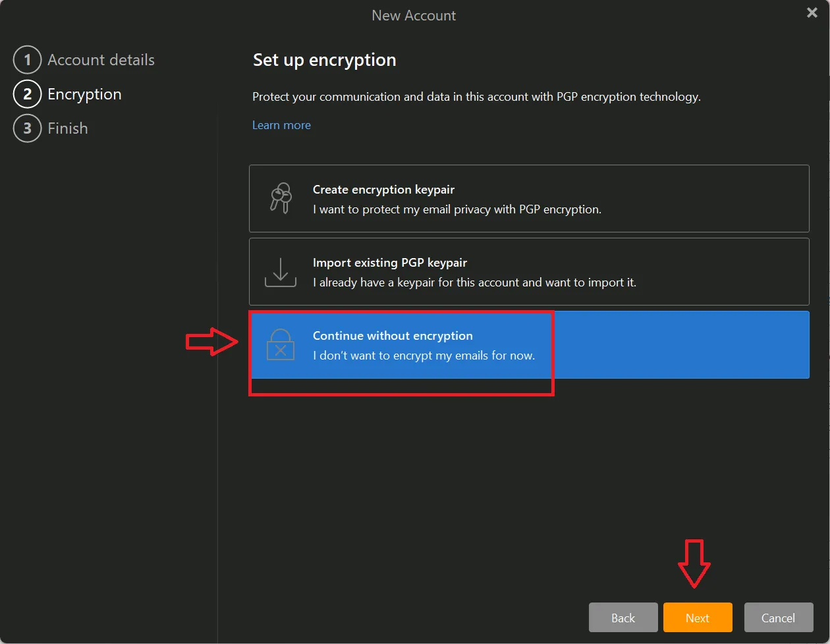
Task: Select the Continue without encryption title
Action: click(393, 336)
